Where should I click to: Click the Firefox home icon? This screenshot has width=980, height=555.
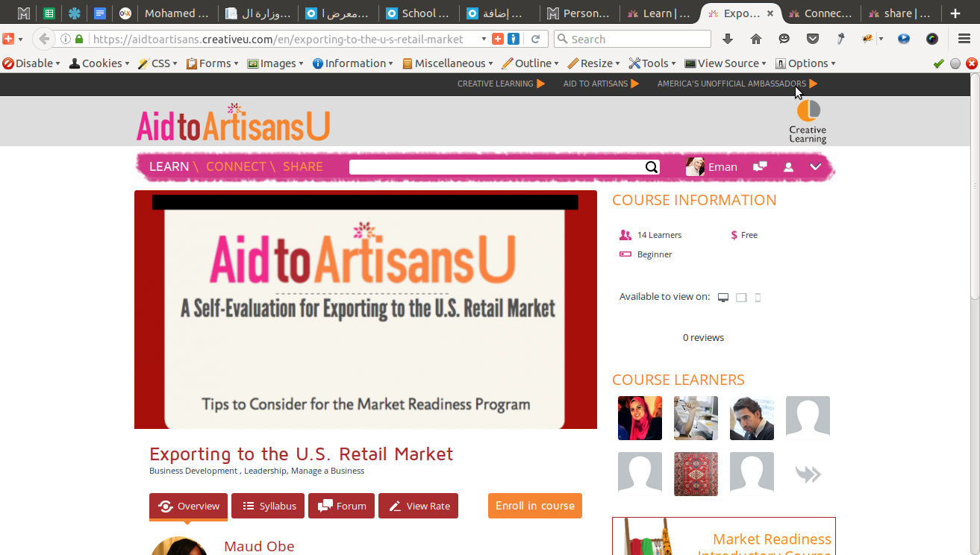tap(756, 39)
